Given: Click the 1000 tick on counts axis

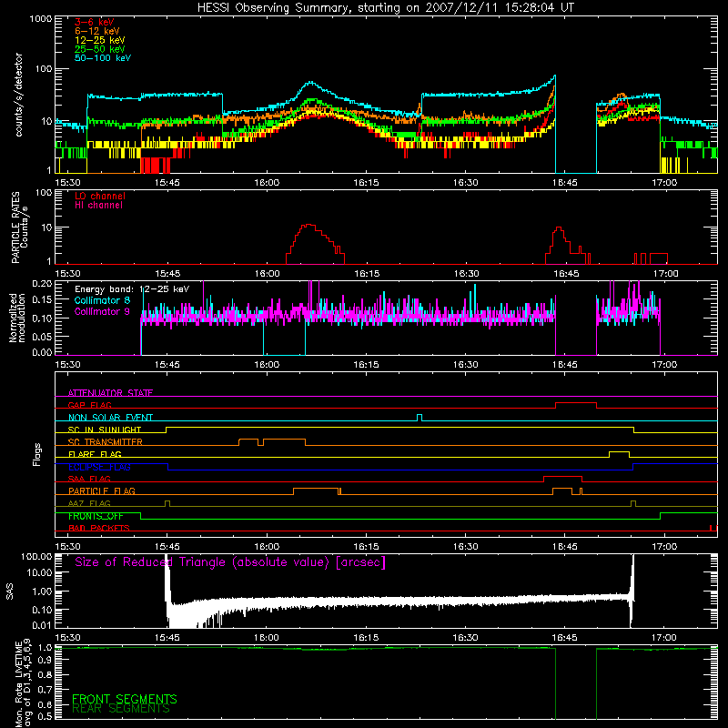Looking at the screenshot, I should coord(40,19).
